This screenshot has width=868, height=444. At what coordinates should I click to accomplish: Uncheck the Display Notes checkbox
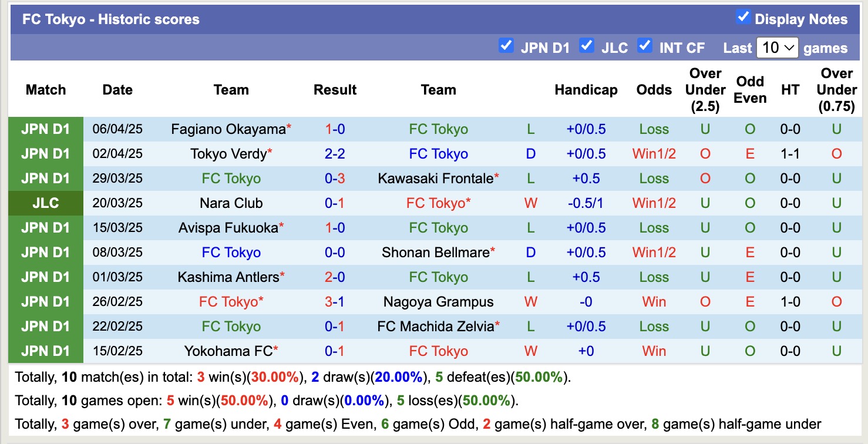pos(743,18)
